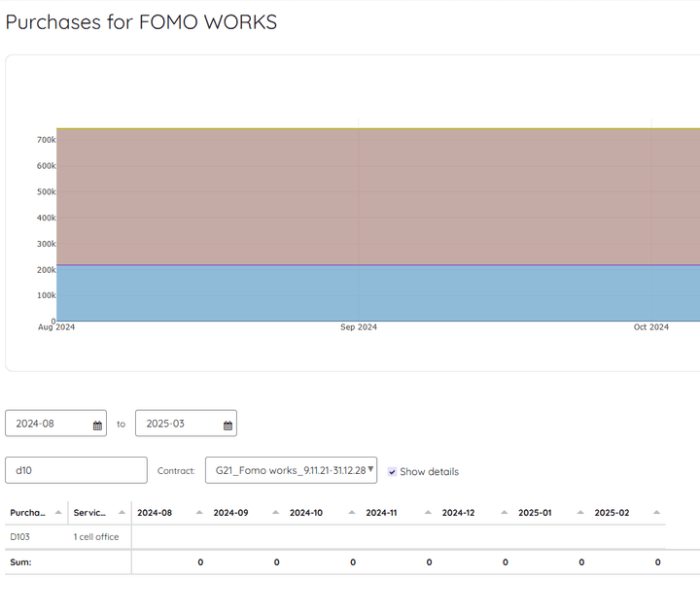700x612 pixels.
Task: Click sort arrow for 2024-10 column
Action: [x=353, y=513]
